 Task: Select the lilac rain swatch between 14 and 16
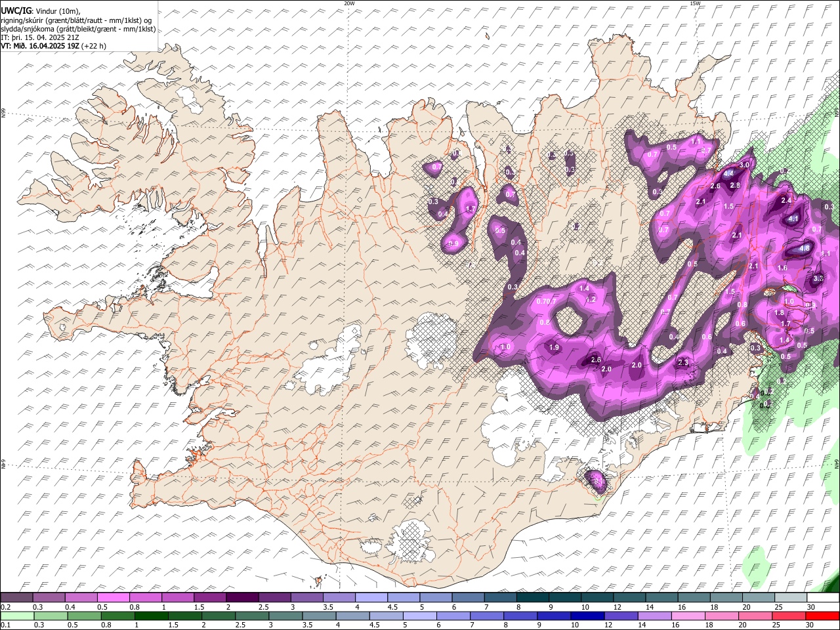(654, 616)
